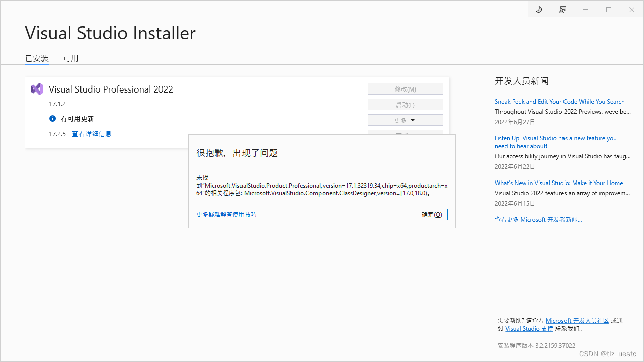The image size is (644, 362).
Task: Click the Throughout Visual Studio 2022 Previews summary
Action: pos(562,112)
